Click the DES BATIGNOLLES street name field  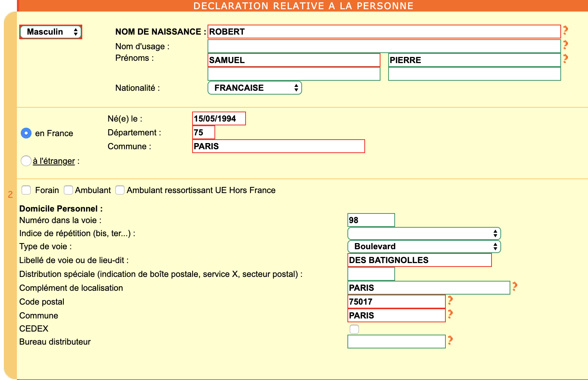[420, 260]
